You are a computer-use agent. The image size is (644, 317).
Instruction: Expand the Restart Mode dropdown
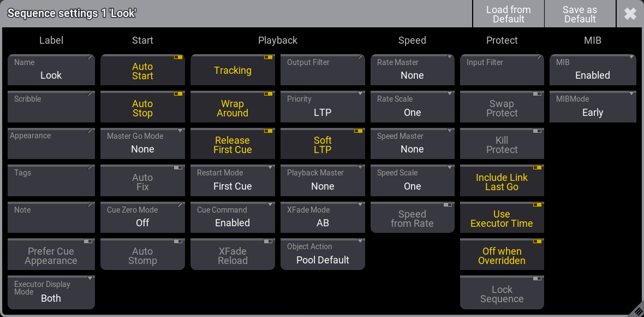(x=232, y=180)
